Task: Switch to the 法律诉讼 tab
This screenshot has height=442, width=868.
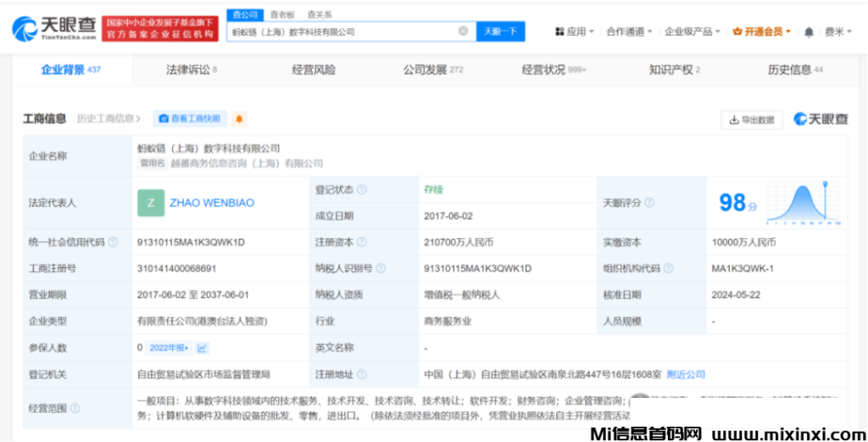Action: click(x=191, y=70)
